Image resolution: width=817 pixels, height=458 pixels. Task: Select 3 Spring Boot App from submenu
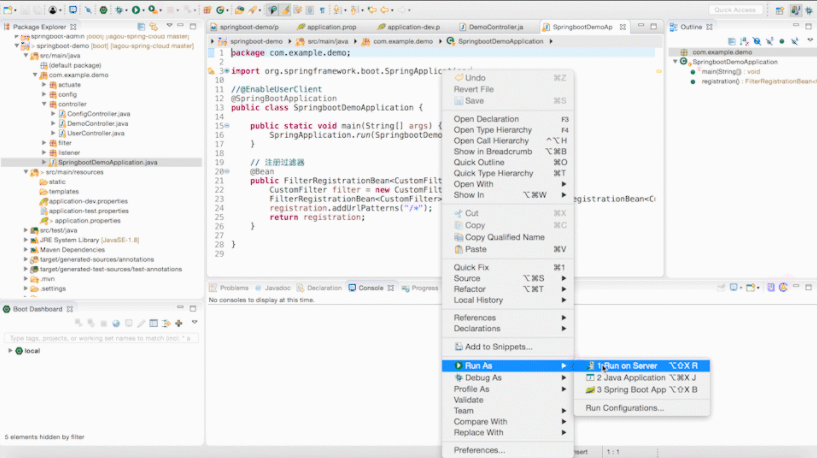(x=641, y=390)
